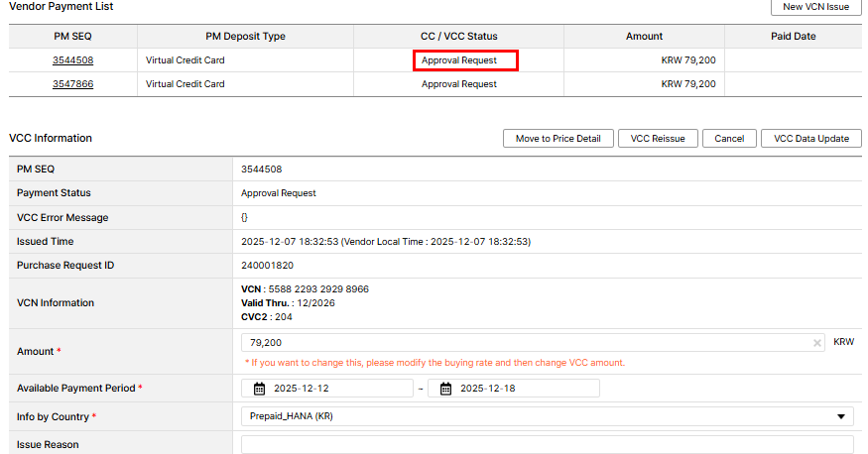Click the Paid Date column header
This screenshot has height=454, width=868.
(794, 37)
